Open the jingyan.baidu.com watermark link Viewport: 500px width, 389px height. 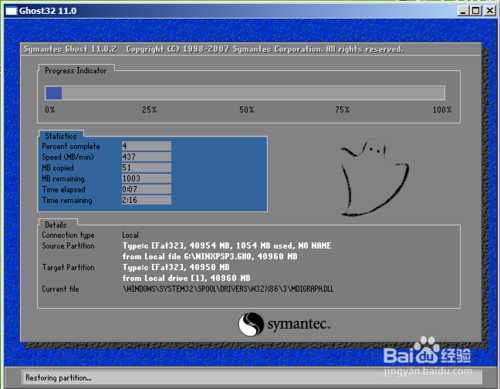[428, 371]
